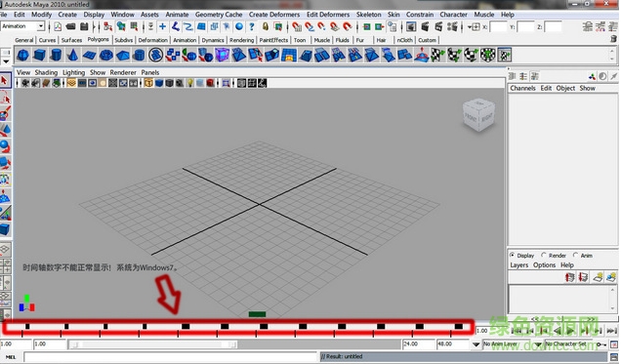
Task: Switch to the Dynamics shelf tab
Action: point(213,40)
